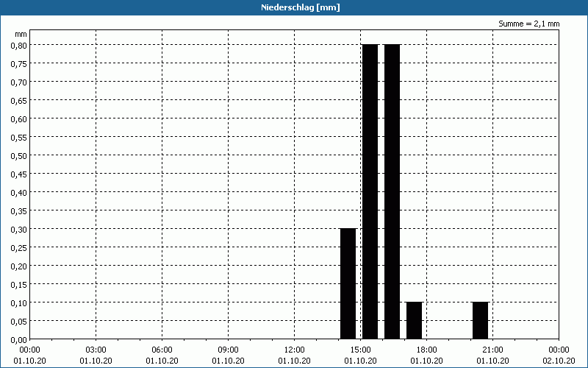
Task: Click the 0,80 y-axis value
Action: click(x=19, y=45)
